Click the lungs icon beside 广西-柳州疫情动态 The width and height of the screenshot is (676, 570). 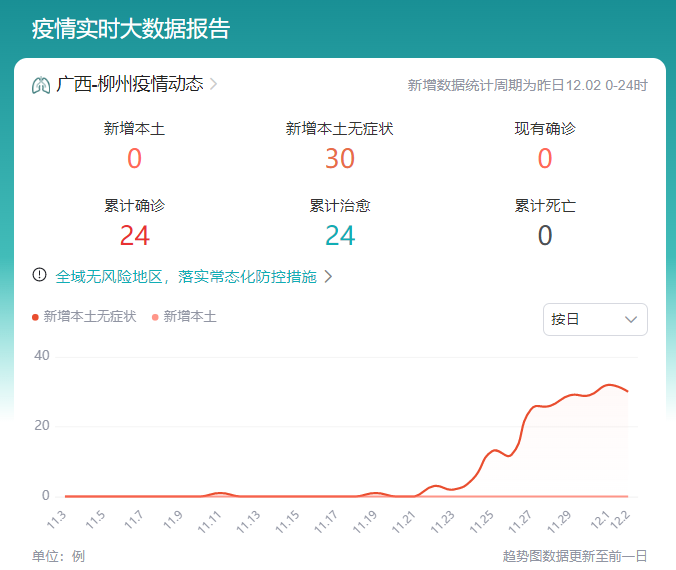[x=41, y=85]
